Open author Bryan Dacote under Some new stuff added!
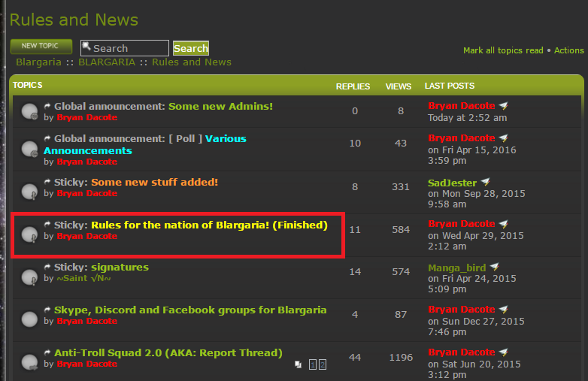 (x=87, y=193)
